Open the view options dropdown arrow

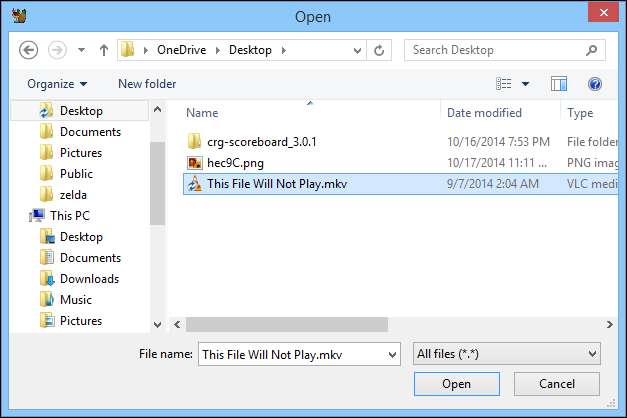[525, 84]
